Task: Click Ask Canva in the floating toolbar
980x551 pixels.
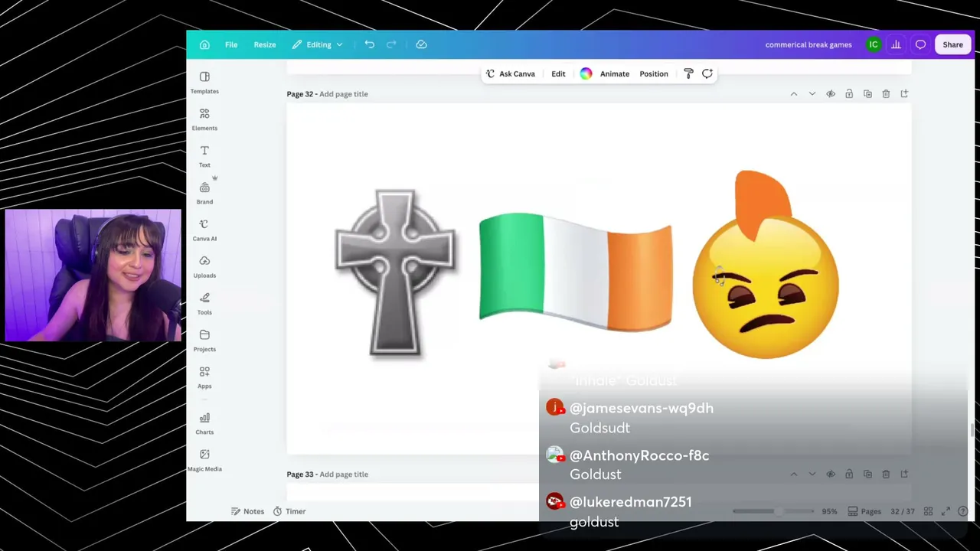Action: [x=510, y=73]
